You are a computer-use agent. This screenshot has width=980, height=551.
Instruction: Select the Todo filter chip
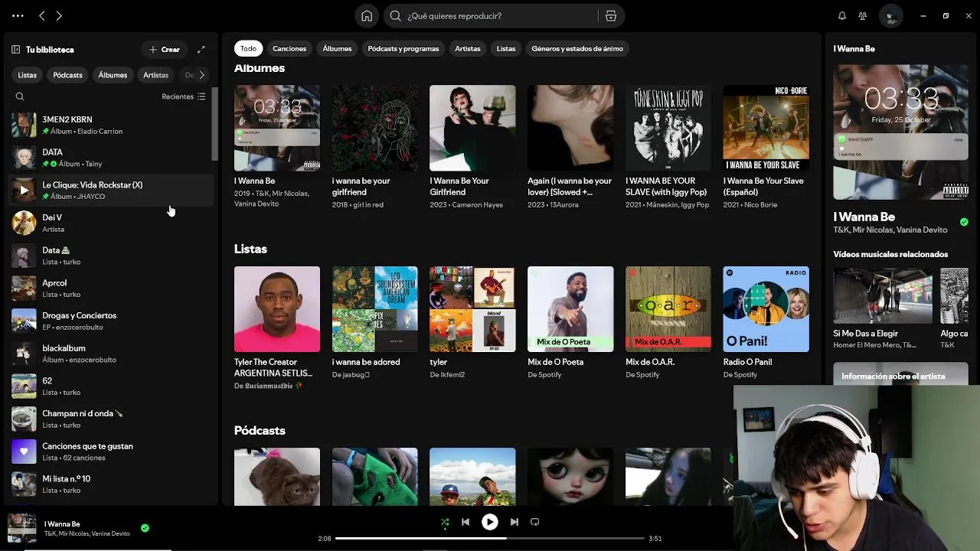tap(248, 48)
